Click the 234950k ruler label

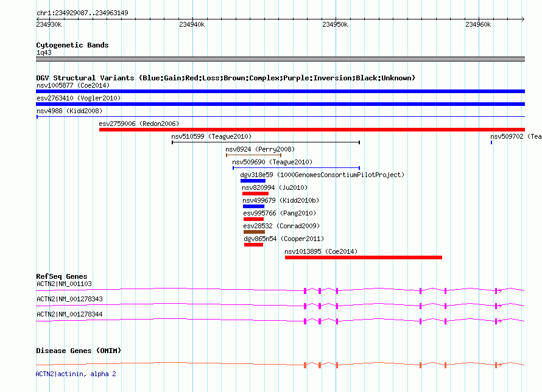(335, 24)
